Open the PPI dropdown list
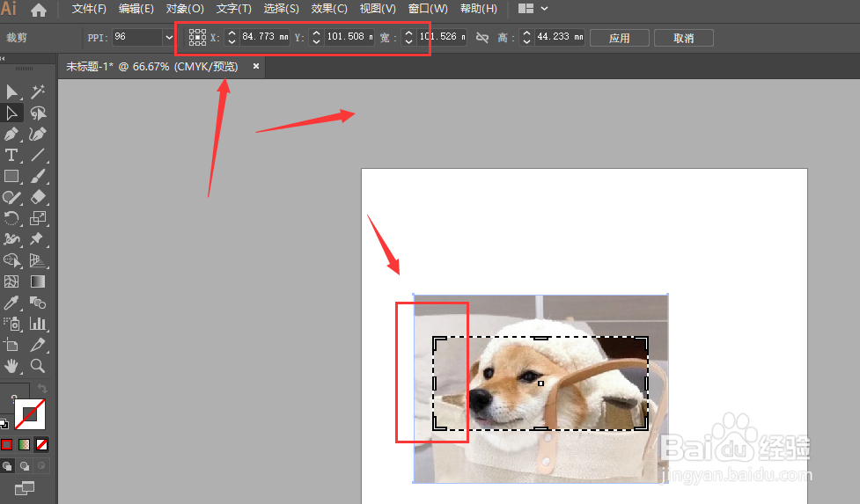The width and height of the screenshot is (860, 504). coord(169,37)
